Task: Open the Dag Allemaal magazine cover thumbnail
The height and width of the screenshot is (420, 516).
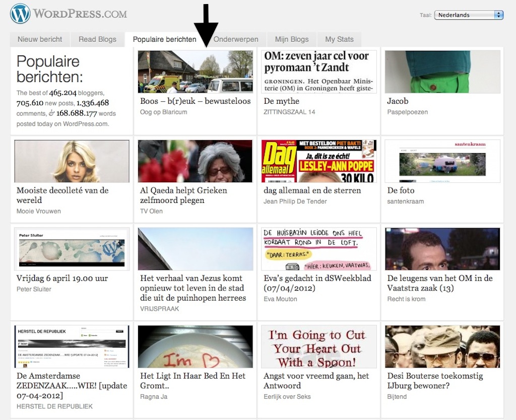Action: [318, 161]
